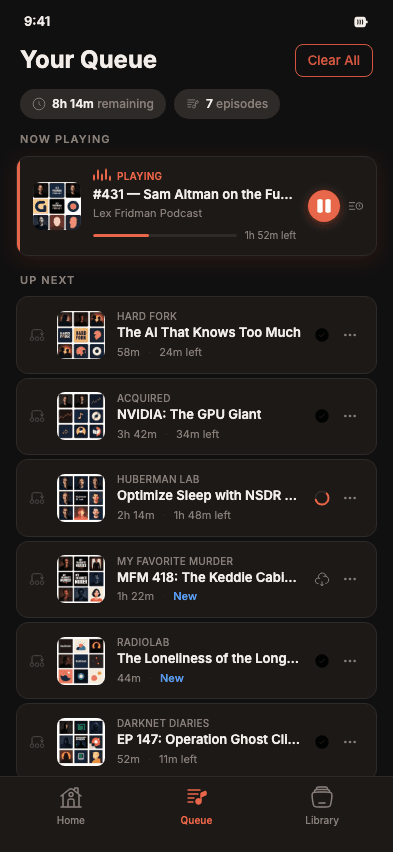Open playback queue timer icon in Now Playing
Screen dimensions: 393x852
[x=356, y=206]
